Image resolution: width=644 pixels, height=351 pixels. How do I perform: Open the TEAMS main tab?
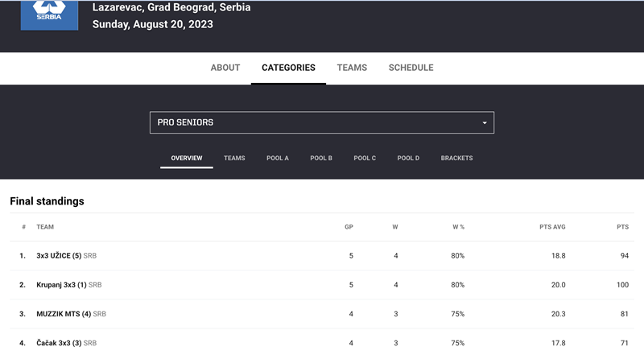(x=352, y=68)
